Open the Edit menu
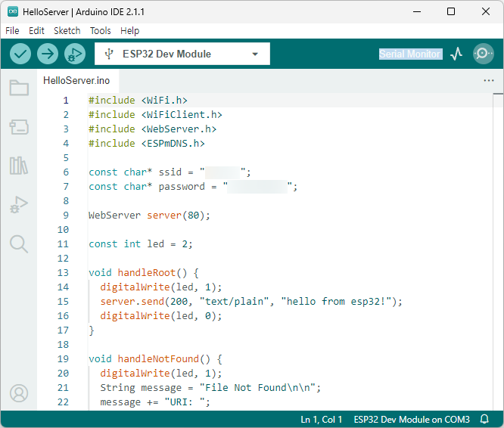The height and width of the screenshot is (428, 504). coord(36,31)
